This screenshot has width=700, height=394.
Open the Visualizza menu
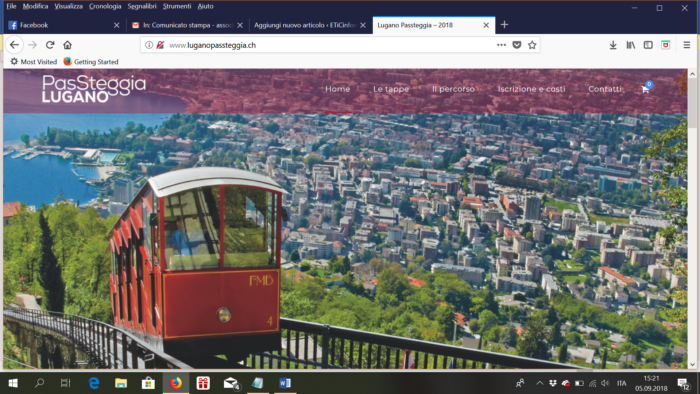(69, 6)
